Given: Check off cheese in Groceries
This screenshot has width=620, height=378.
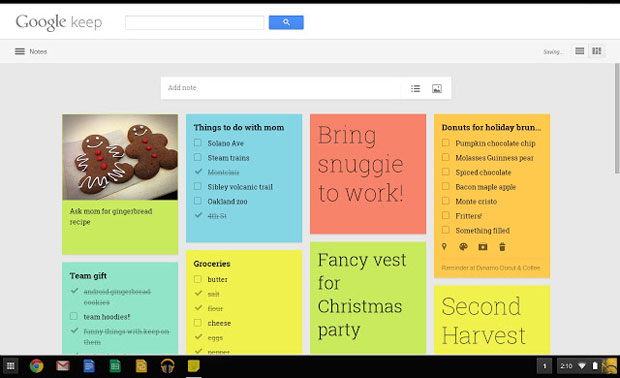Looking at the screenshot, I should pyautogui.click(x=198, y=323).
